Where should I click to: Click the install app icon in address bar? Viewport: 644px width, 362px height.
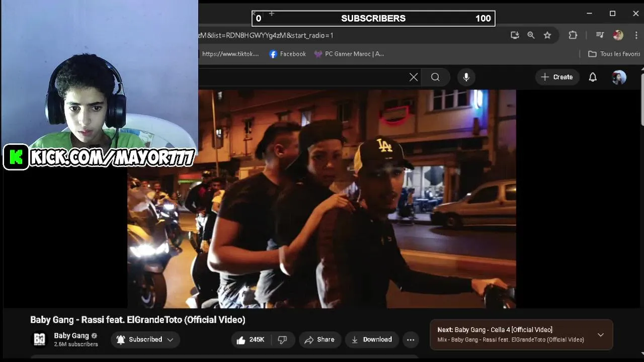pos(515,35)
